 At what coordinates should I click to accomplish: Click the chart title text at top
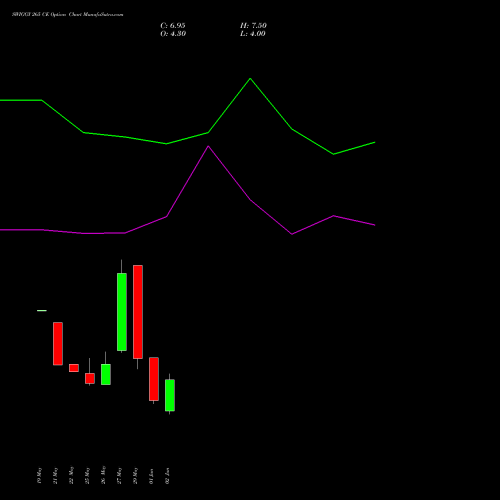tap(68, 15)
